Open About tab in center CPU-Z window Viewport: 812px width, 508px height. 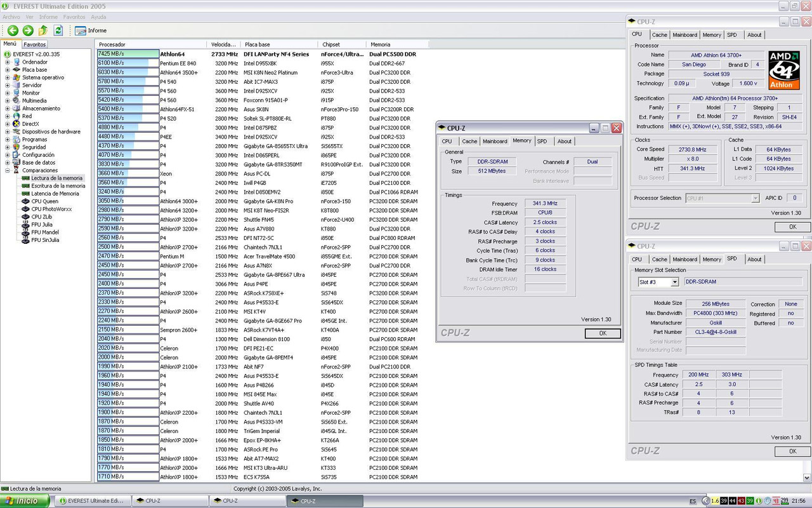[x=565, y=141]
